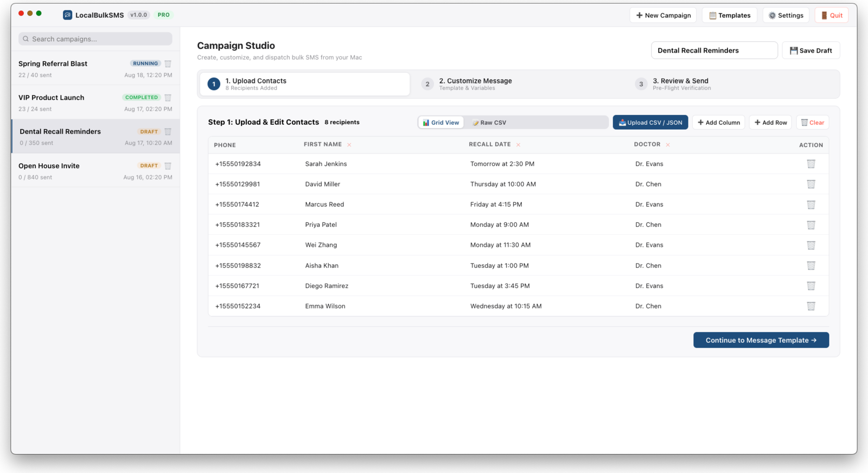The image size is (868, 473).
Task: Delete the David Miller contact row
Action: (x=811, y=184)
